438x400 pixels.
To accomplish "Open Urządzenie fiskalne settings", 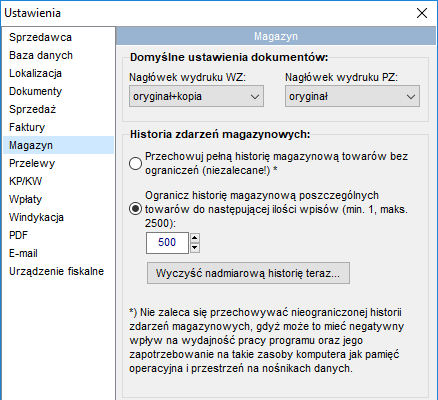I will pyautogui.click(x=58, y=271).
